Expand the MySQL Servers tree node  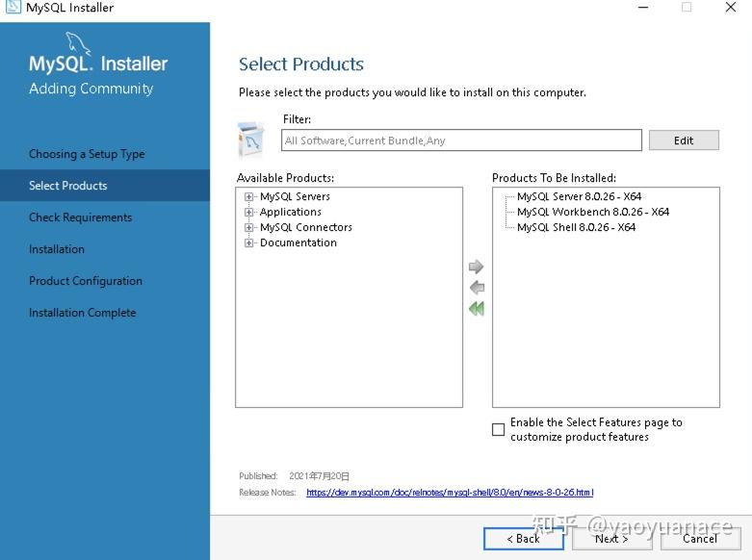(248, 196)
